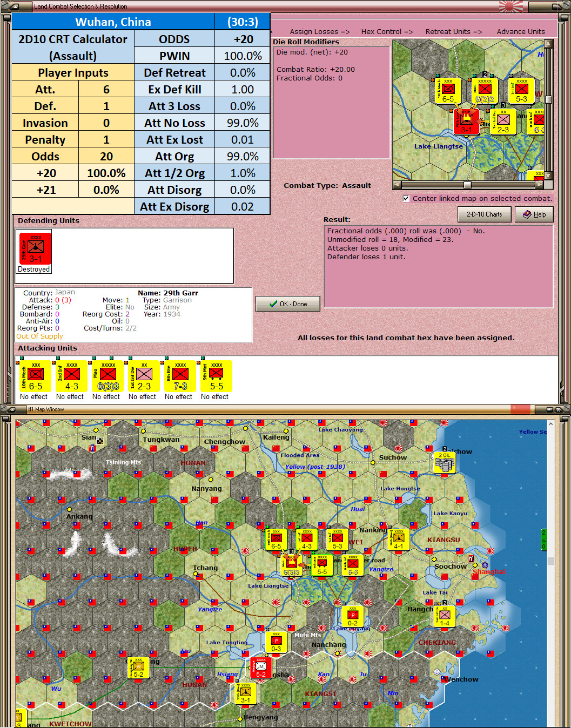
Task: Click the '(30:3)' ratio cell
Action: click(x=243, y=22)
